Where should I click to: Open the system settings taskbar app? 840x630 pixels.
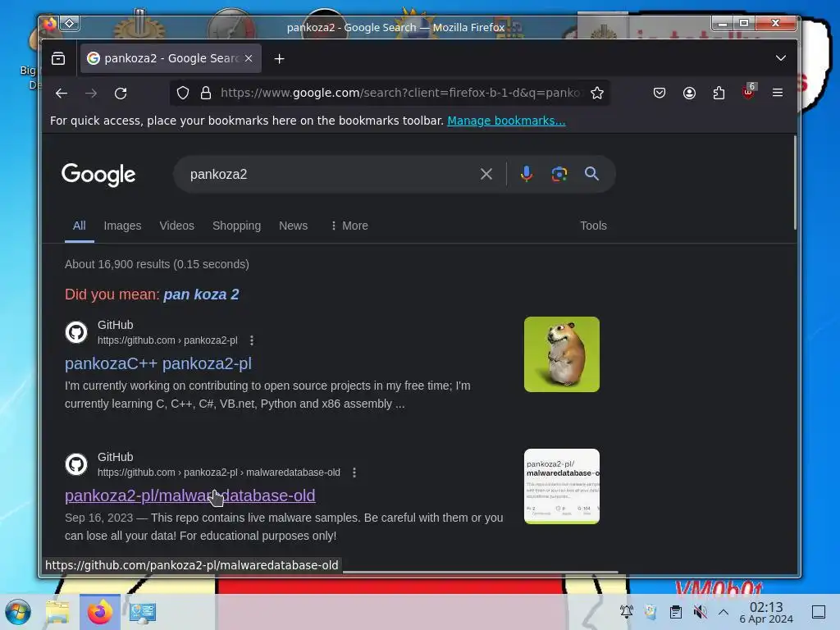click(142, 612)
